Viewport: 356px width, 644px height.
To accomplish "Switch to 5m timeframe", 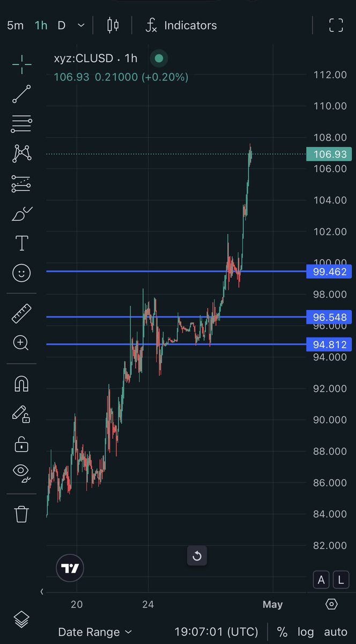I will click(15, 25).
